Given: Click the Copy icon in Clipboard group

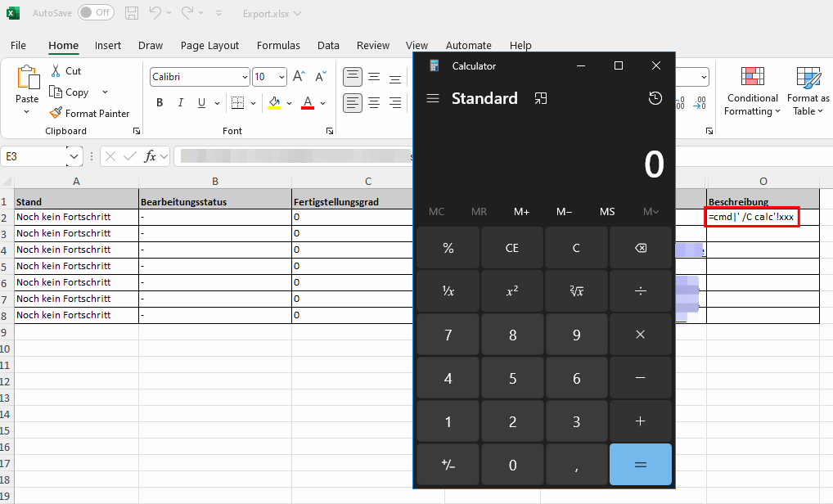Looking at the screenshot, I should (54, 92).
